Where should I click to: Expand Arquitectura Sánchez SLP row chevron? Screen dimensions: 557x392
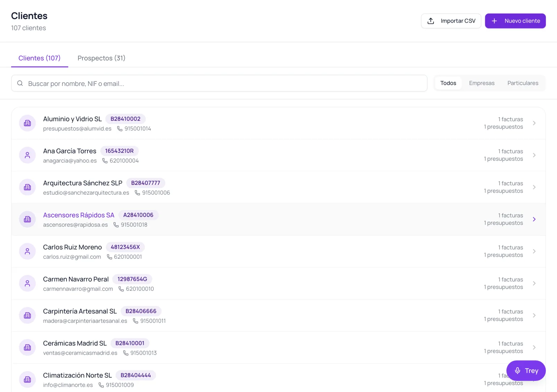tap(534, 187)
